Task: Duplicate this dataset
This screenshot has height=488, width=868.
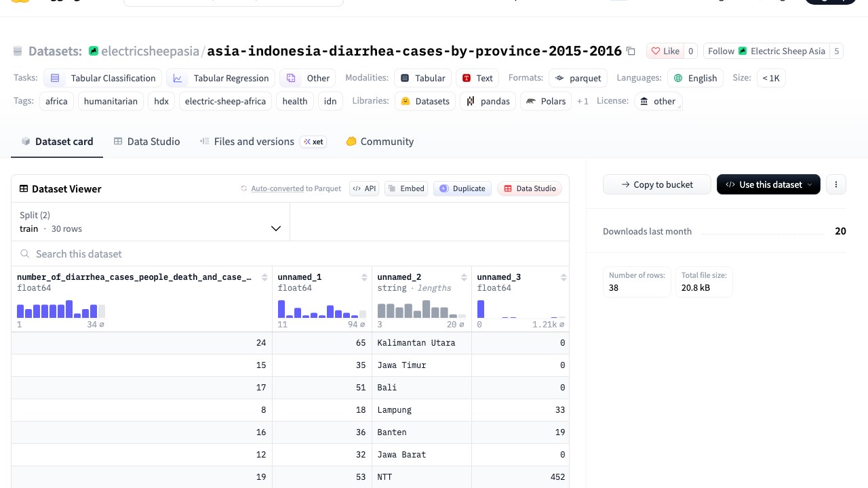Action: coord(462,188)
